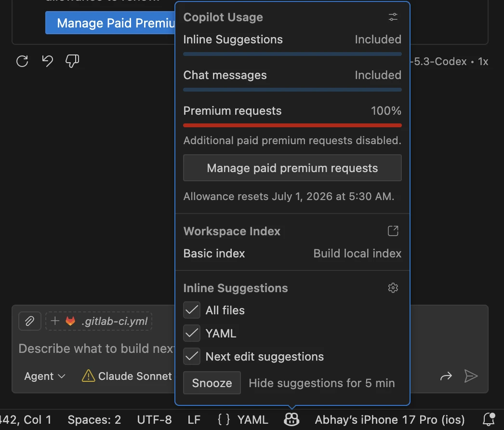The image size is (504, 430).
Task: Toggle the All files checkbox
Action: 192,310
